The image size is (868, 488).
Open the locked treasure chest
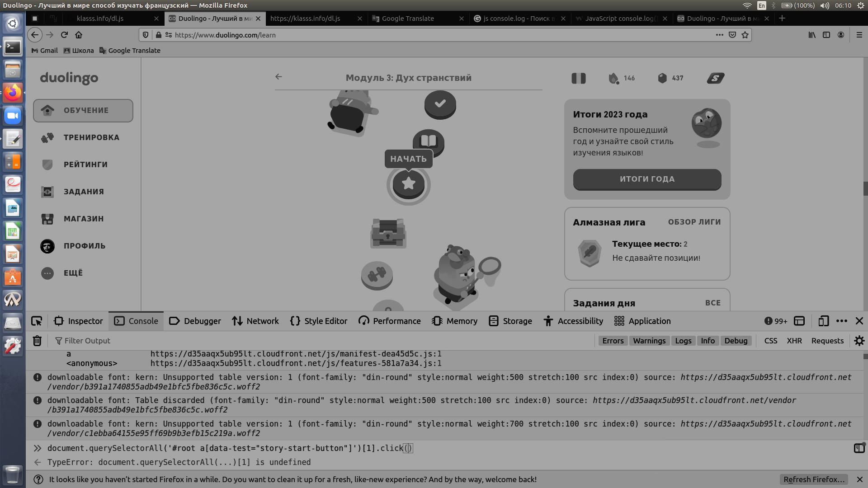point(388,233)
